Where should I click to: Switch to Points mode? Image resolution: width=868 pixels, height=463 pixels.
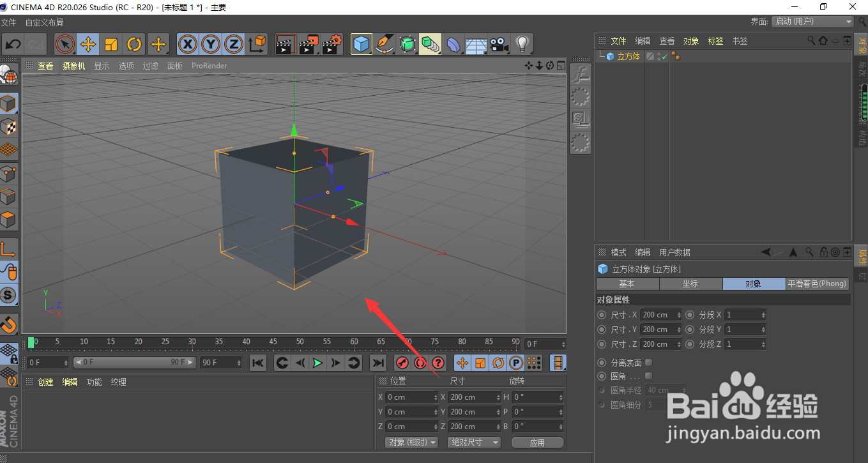click(8, 173)
